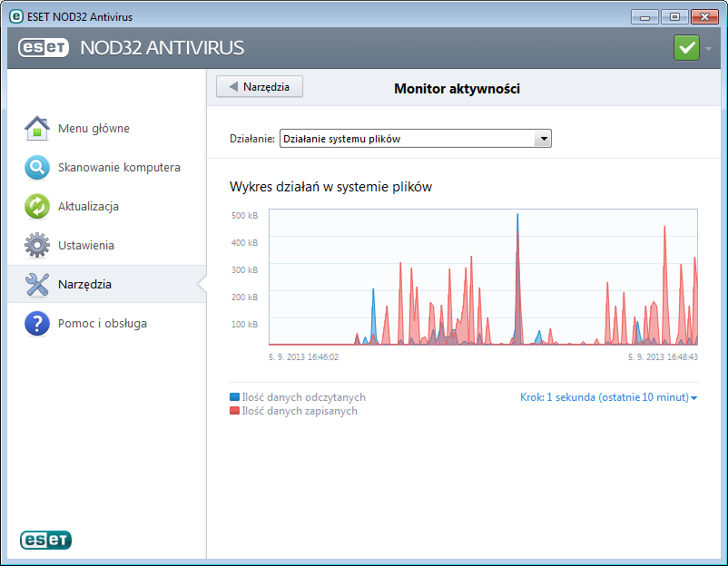Open the Działanie systemu plików combo box
Viewport: 728px width, 566px height.
click(x=416, y=139)
